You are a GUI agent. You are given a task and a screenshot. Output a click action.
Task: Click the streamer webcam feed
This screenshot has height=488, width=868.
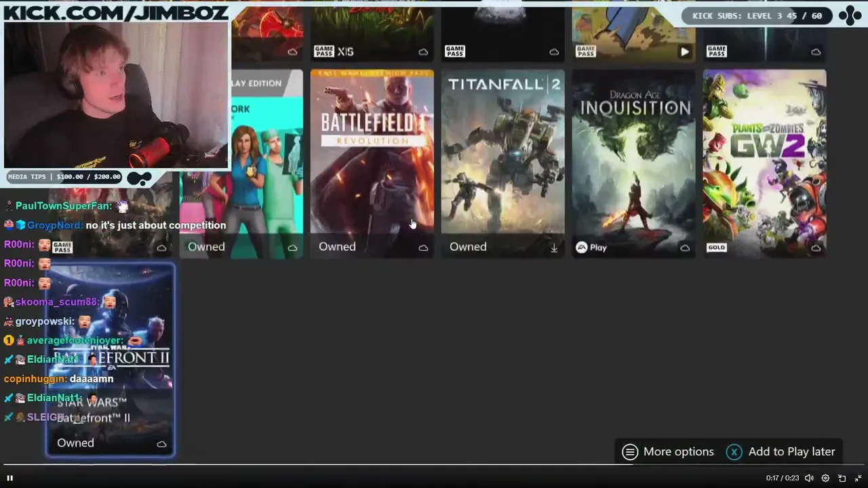(x=116, y=94)
